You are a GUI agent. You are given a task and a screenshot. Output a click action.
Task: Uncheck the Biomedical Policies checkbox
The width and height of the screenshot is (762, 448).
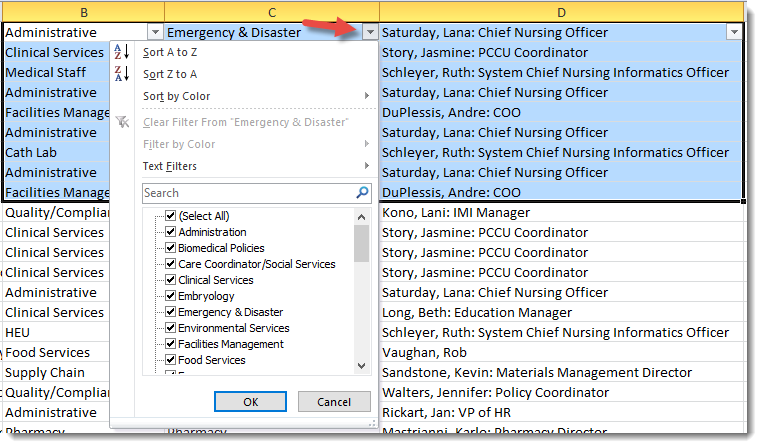(170, 248)
